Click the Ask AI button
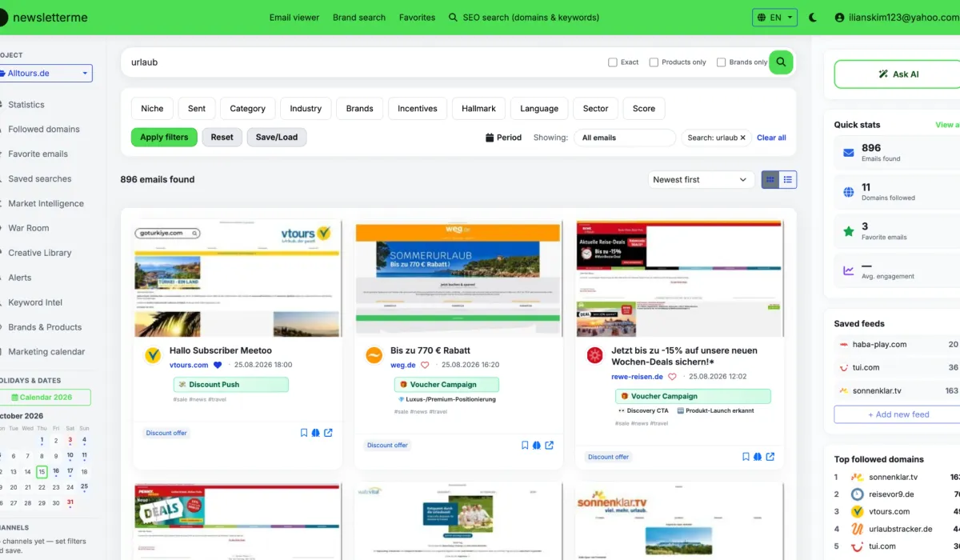The height and width of the screenshot is (560, 960). pos(898,74)
